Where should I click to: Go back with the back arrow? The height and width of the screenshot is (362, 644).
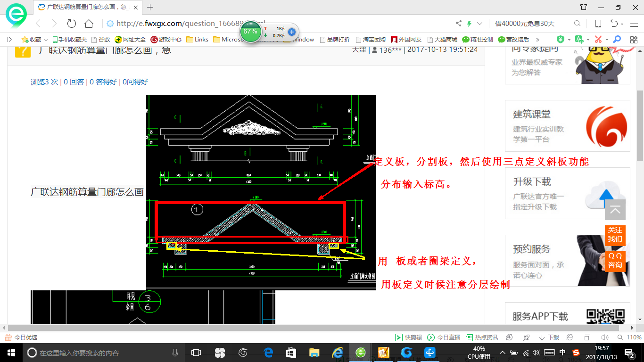pos(39,24)
